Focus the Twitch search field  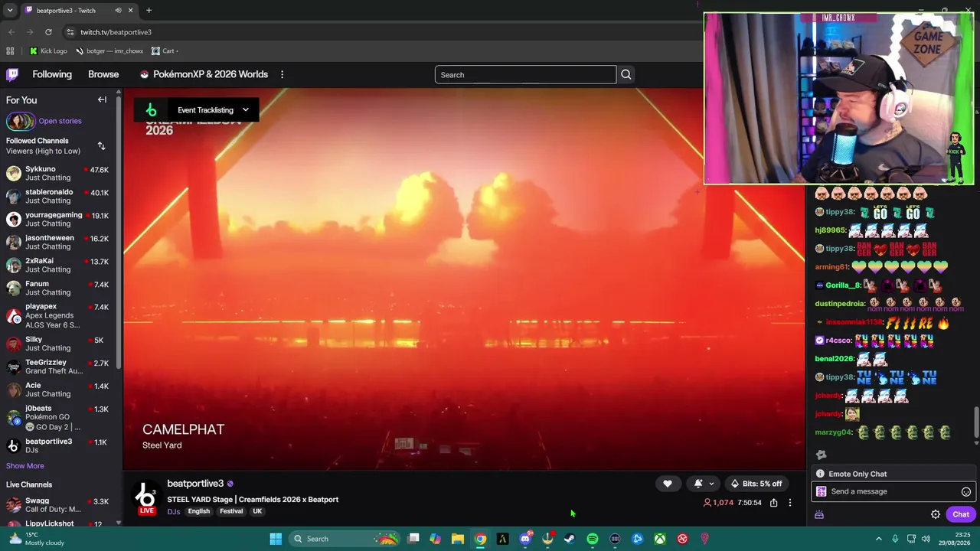525,74
